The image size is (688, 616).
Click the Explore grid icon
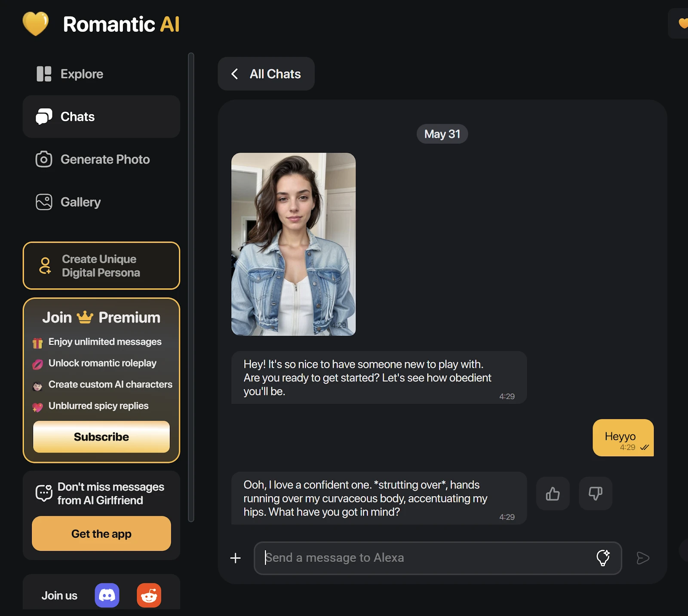tap(44, 74)
